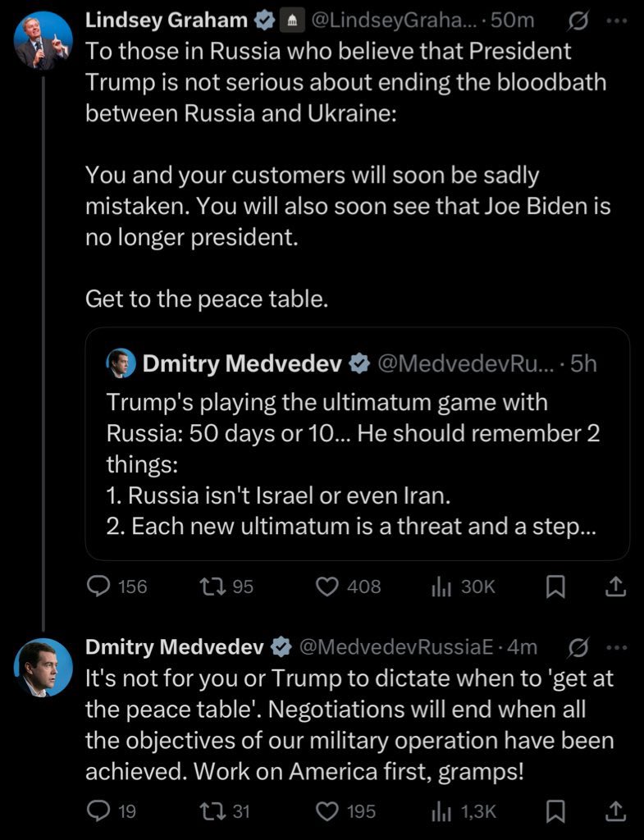Bookmark Medvedev's reply tweet
Image resolution: width=644 pixels, height=840 pixels.
tap(555, 811)
